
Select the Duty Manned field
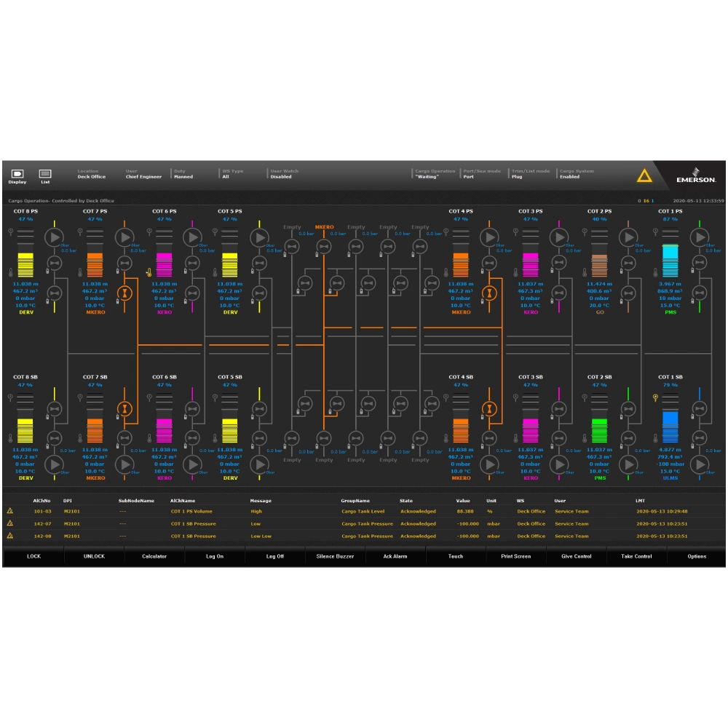click(x=184, y=175)
